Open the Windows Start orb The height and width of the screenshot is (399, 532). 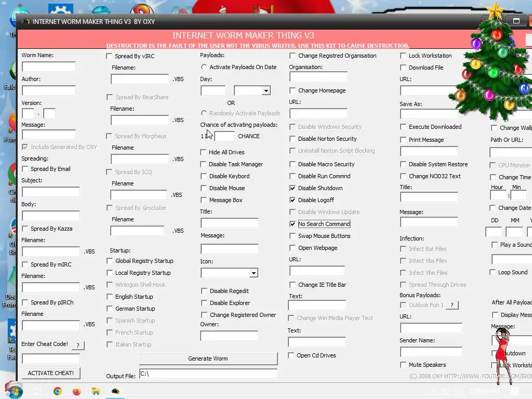(x=14, y=391)
